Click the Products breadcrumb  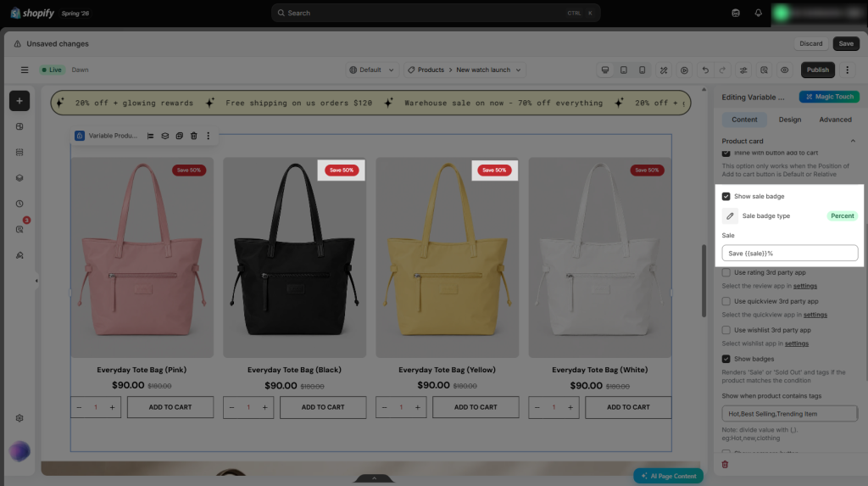431,70
